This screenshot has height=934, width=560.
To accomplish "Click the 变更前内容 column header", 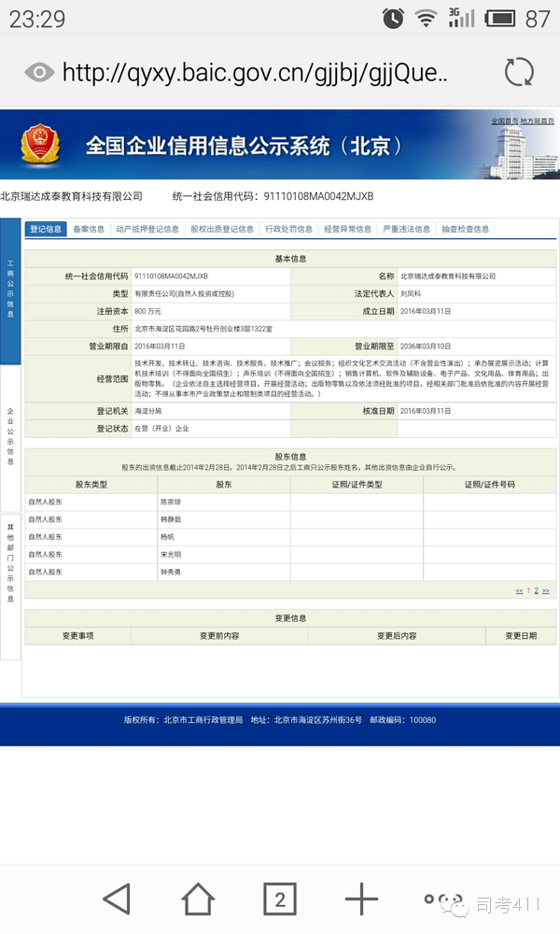I will click(x=219, y=635).
